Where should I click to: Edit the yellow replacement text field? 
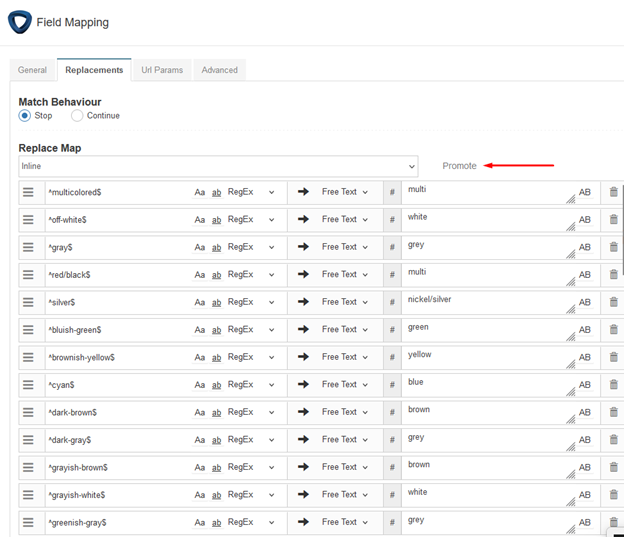[489, 357]
